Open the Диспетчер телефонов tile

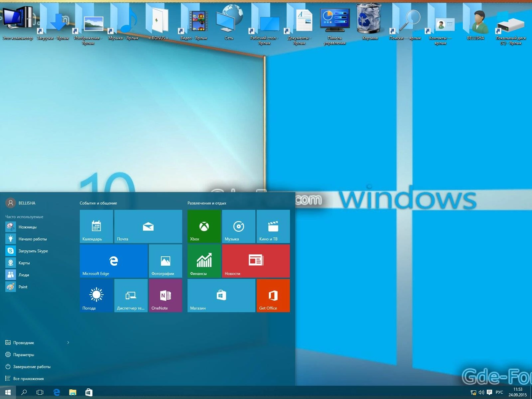[x=131, y=296]
